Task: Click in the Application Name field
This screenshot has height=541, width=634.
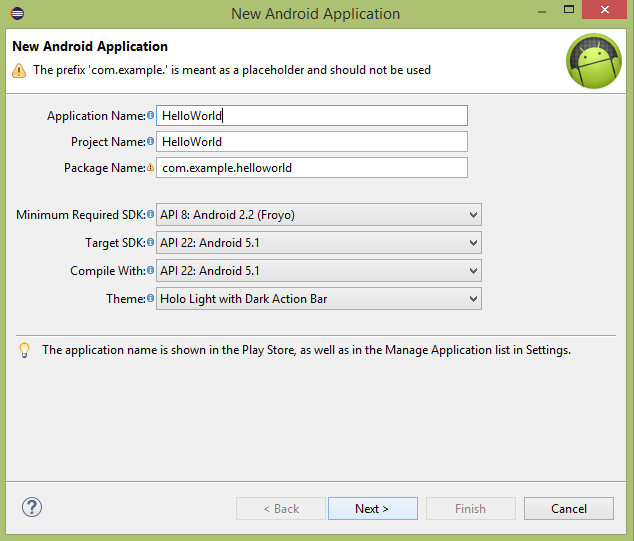Action: [312, 116]
